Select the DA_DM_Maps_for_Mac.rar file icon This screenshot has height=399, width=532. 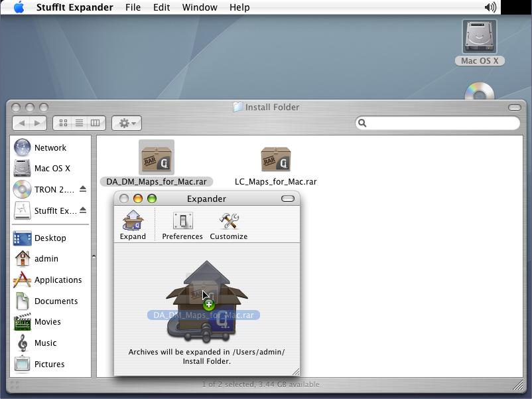pos(157,158)
